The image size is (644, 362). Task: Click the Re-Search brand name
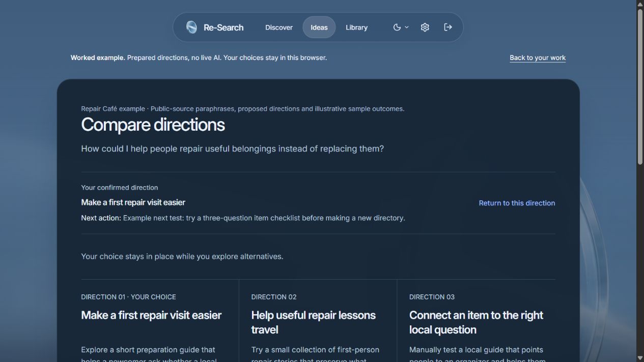pos(223,27)
